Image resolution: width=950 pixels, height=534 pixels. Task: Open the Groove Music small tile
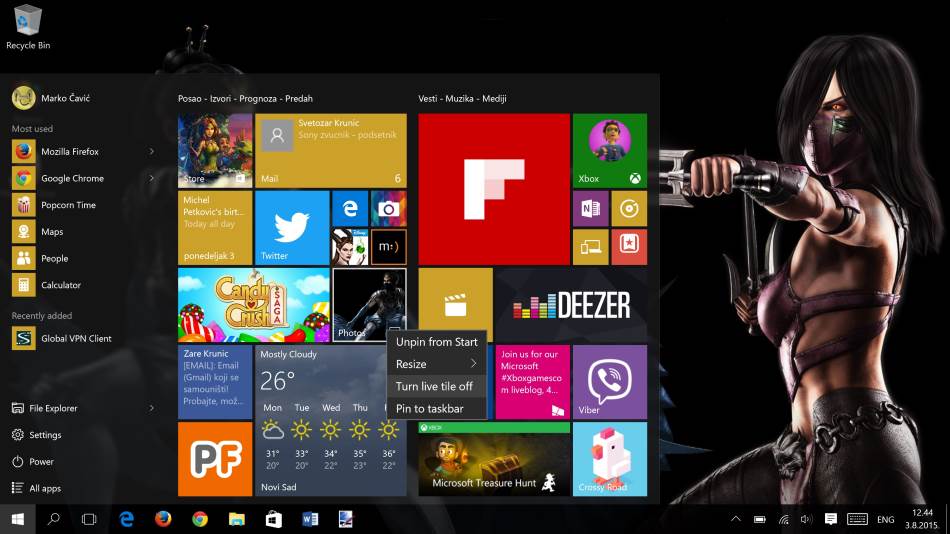[629, 209]
